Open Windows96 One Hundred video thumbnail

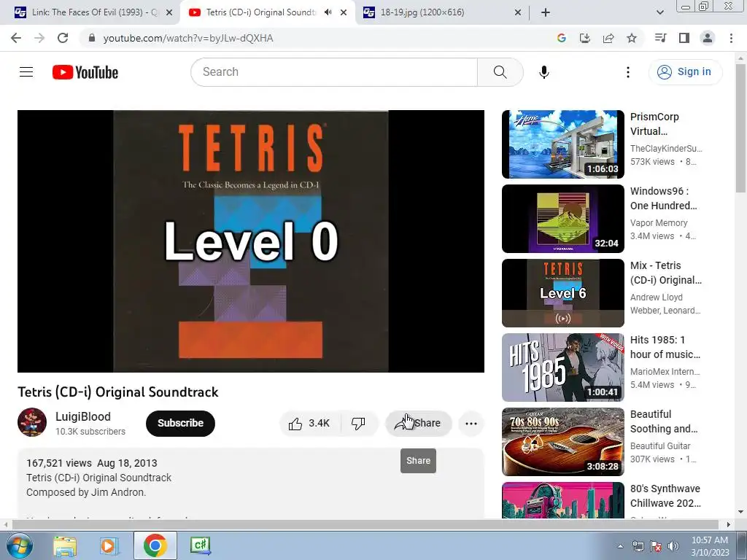click(562, 219)
